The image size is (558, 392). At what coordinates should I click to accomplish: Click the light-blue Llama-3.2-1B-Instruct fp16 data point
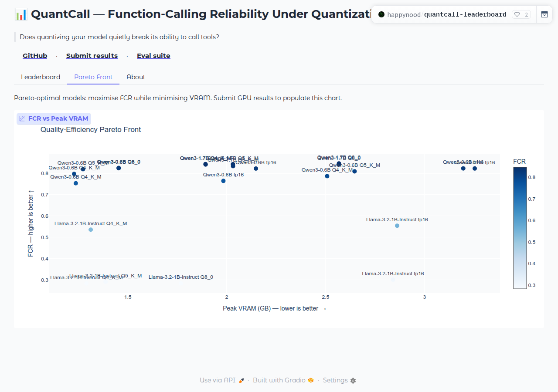[x=397, y=226]
